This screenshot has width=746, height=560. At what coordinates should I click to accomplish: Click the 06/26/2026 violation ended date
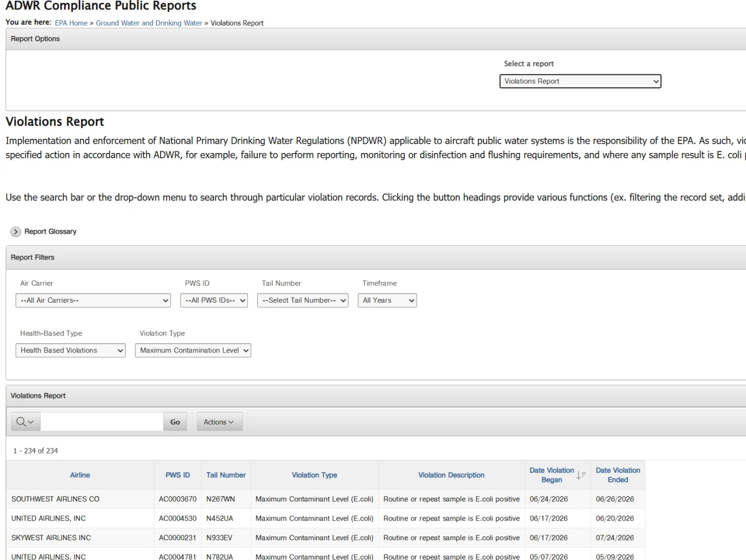615,499
